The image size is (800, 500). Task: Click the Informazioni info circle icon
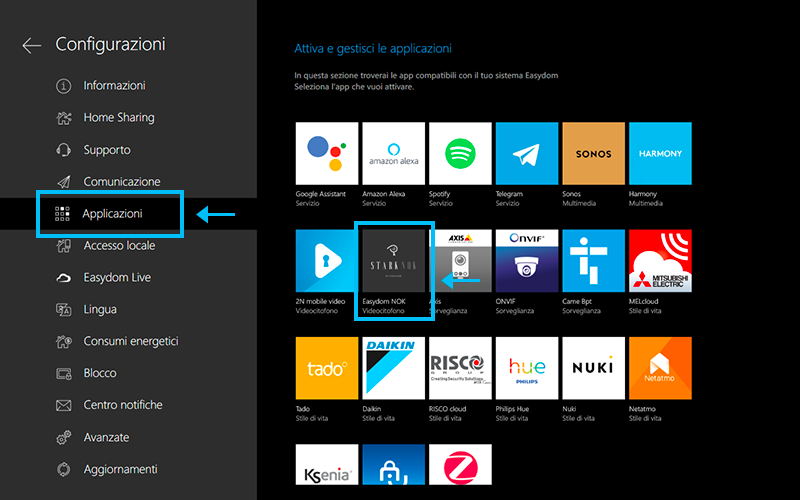[x=63, y=86]
